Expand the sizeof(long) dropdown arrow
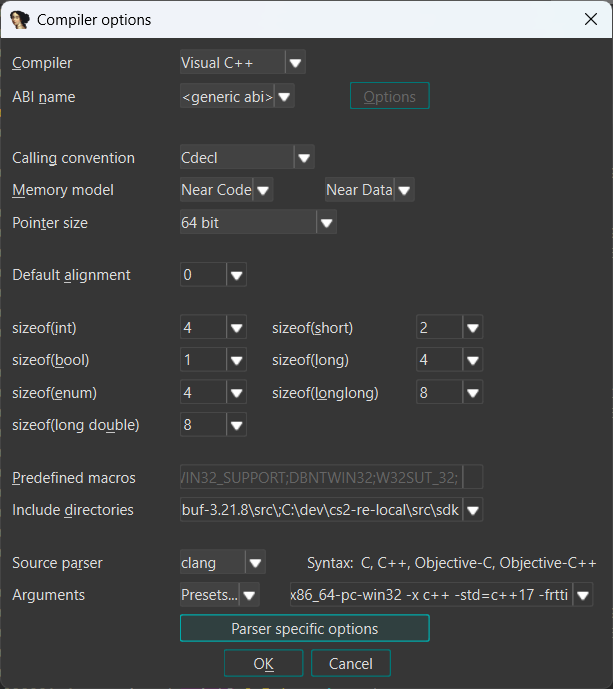613x689 pixels. coord(473,360)
